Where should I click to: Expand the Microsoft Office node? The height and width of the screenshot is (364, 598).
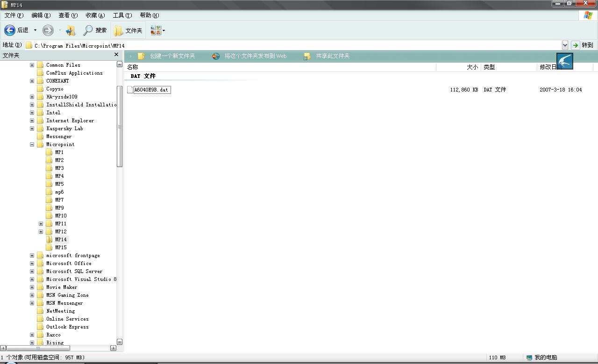pos(32,263)
